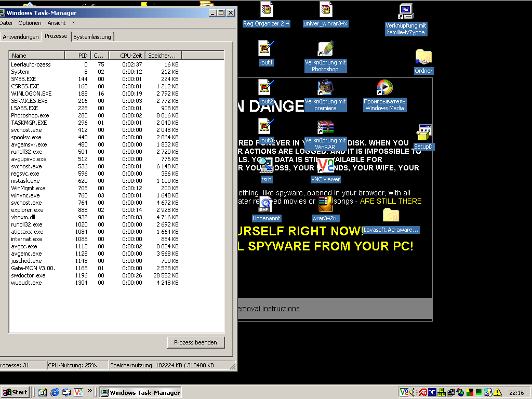Viewport: 532px width, 399px height.
Task: Click the Prozess beenden button
Action: point(195,342)
